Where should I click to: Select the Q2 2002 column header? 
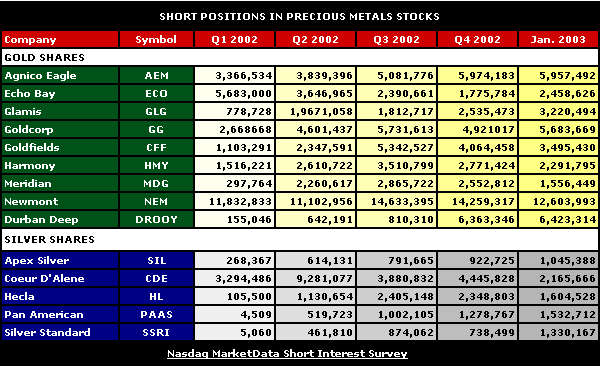(316, 39)
